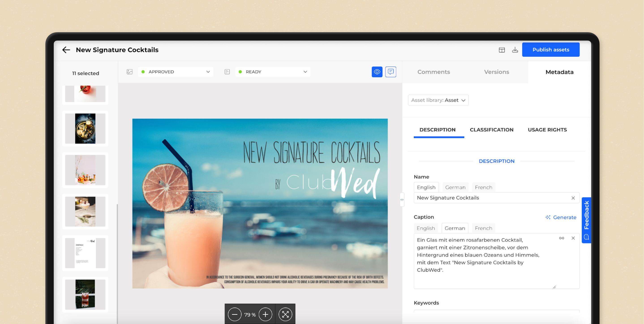
Task: Open the back arrow next to New Signature Cocktails
Action: (x=66, y=50)
